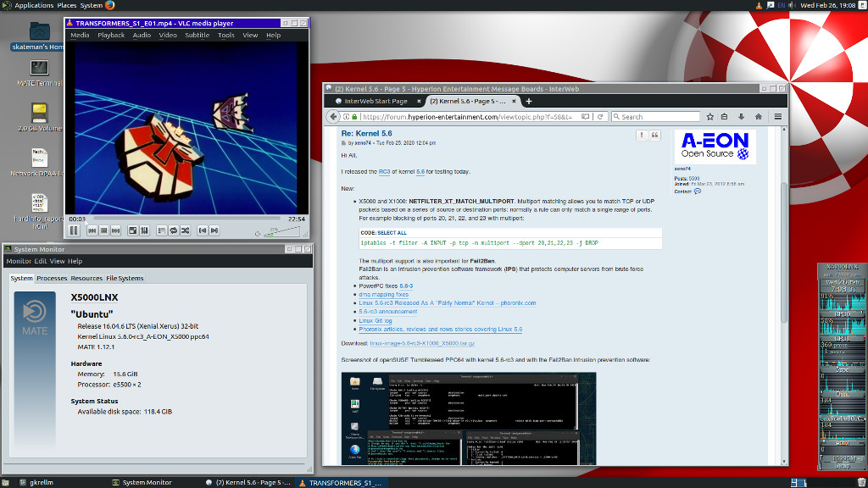Pause the VLC video playback

tap(74, 230)
